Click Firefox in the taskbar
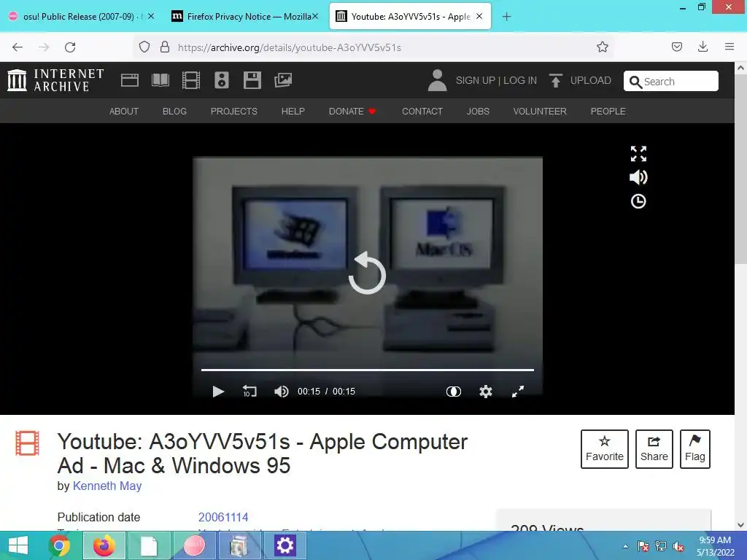Screen dimensions: 747x560 [x=104, y=545]
